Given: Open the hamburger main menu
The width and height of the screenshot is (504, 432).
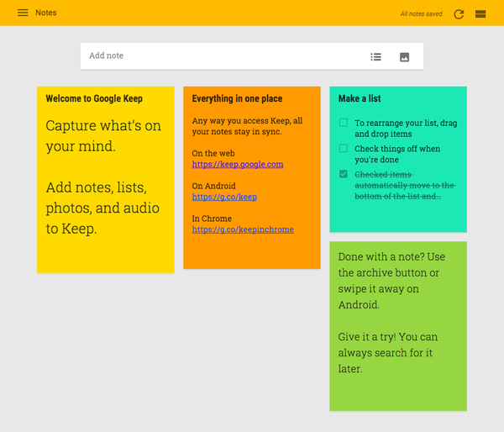Looking at the screenshot, I should [x=23, y=13].
